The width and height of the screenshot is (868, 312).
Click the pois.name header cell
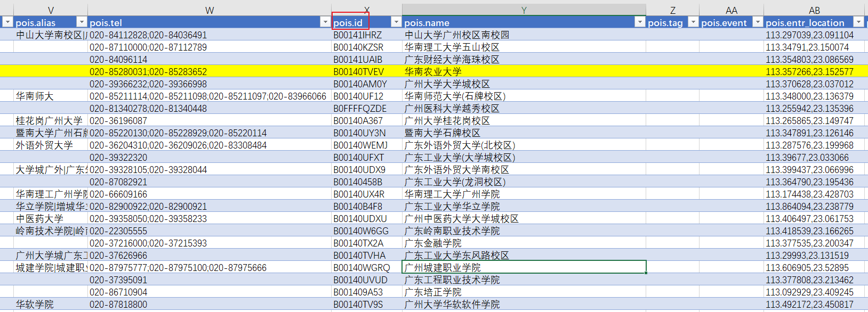(x=524, y=22)
